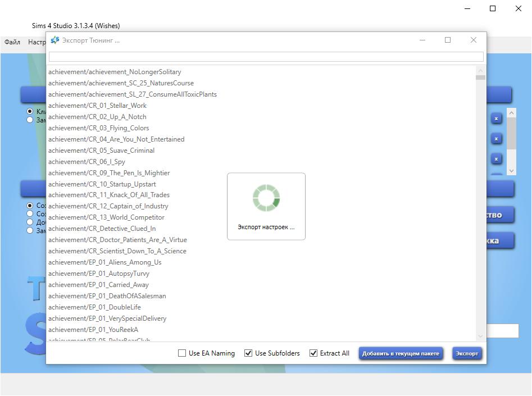Toggle the Extract All checkbox
The image size is (532, 396).
(x=313, y=353)
